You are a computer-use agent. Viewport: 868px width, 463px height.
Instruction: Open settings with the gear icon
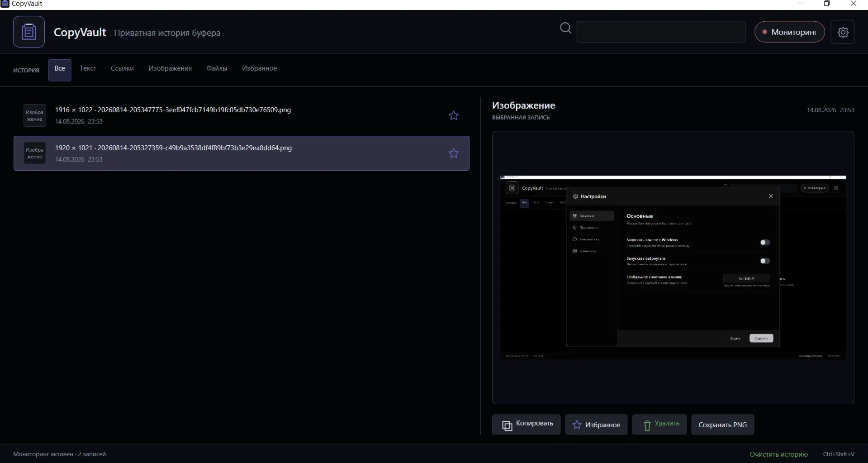(842, 32)
